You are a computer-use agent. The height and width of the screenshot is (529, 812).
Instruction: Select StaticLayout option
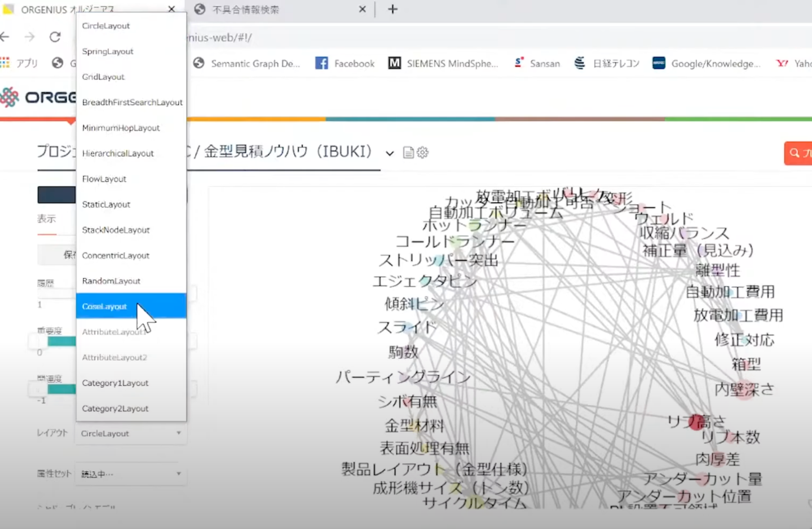(131, 205)
